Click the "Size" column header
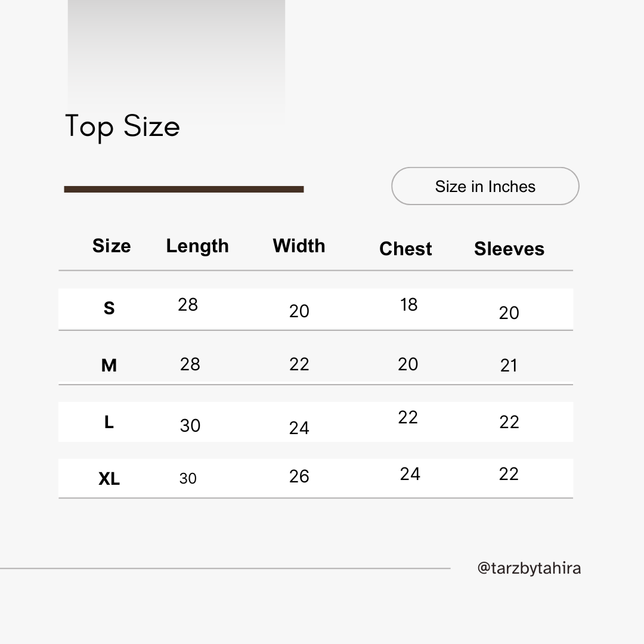The image size is (644, 644). pyautogui.click(x=112, y=246)
